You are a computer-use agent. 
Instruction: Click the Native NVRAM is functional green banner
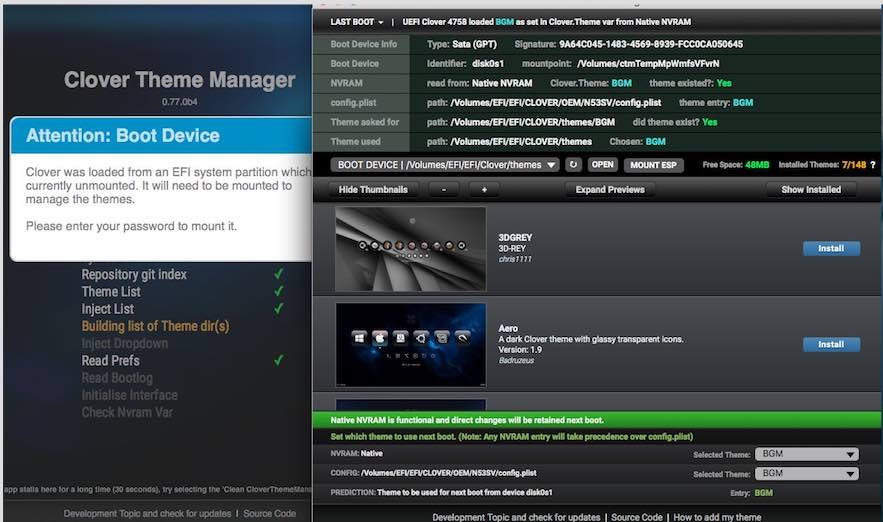597,420
